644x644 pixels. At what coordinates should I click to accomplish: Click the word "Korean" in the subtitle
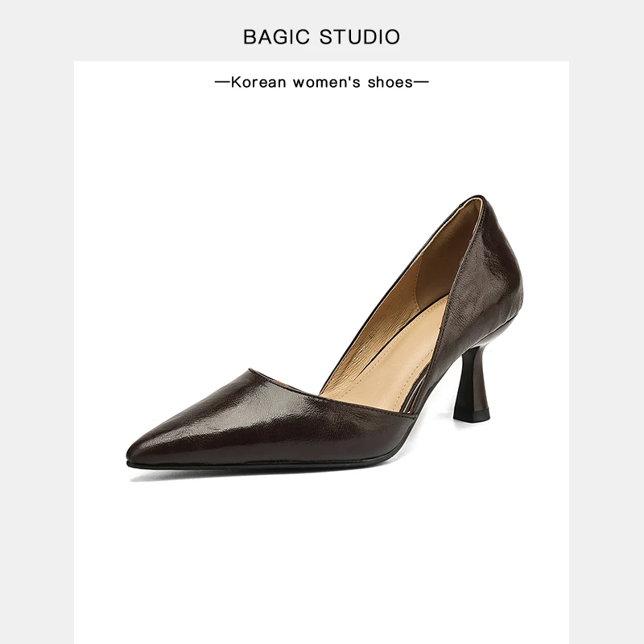258,82
